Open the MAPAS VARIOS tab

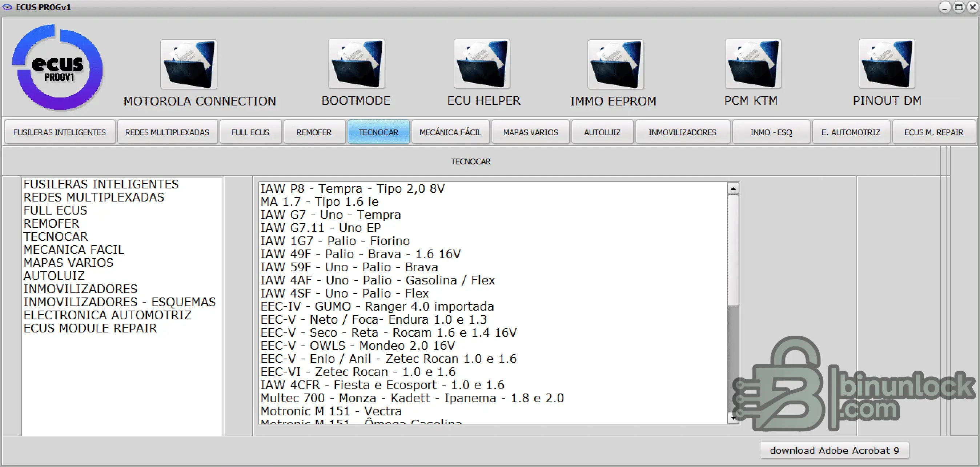531,132
